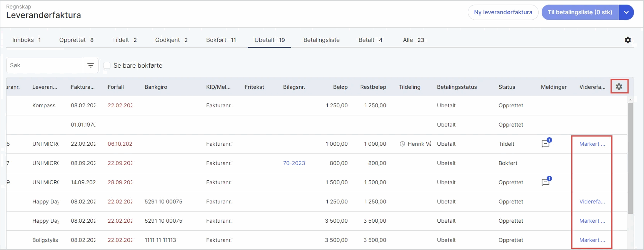Click the Betalingsstatus column header
This screenshot has width=644, height=250.
tap(457, 87)
